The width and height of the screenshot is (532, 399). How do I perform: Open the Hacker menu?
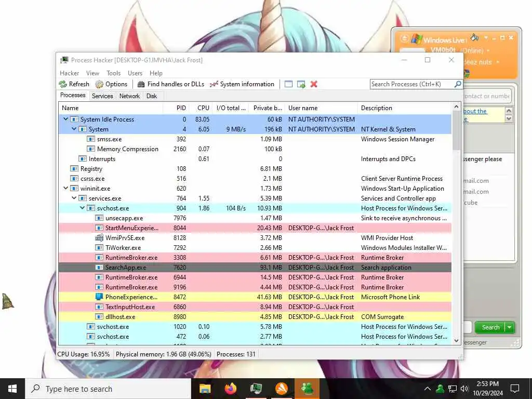pyautogui.click(x=69, y=73)
